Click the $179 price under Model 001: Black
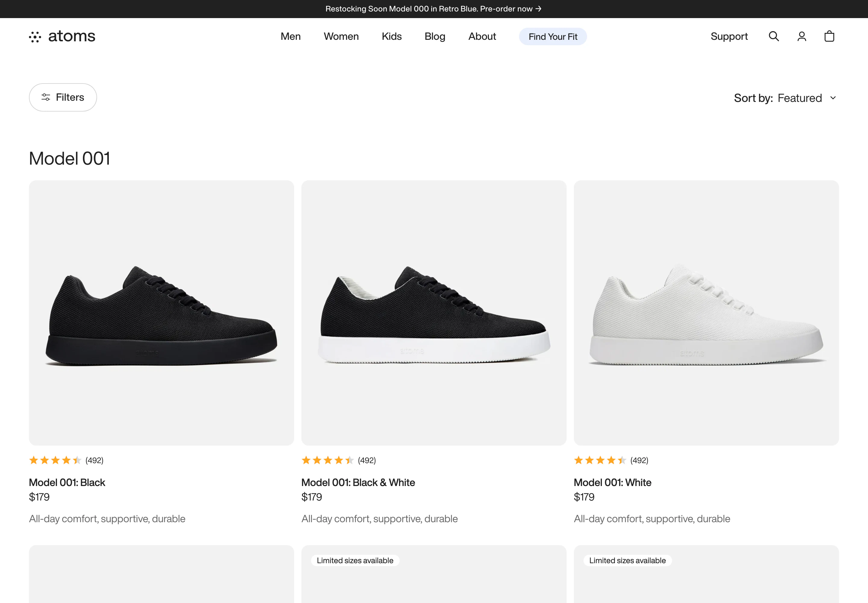Viewport: 868px width, 603px height. pyautogui.click(x=39, y=497)
